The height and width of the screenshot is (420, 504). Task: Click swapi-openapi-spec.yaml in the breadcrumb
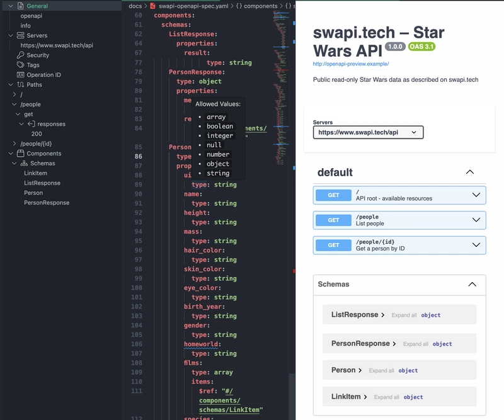click(x=193, y=6)
